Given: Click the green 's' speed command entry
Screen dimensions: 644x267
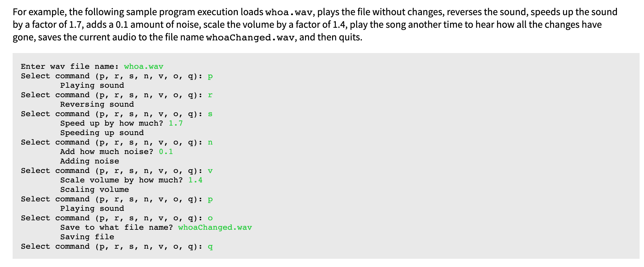Looking at the screenshot, I should click(210, 114).
